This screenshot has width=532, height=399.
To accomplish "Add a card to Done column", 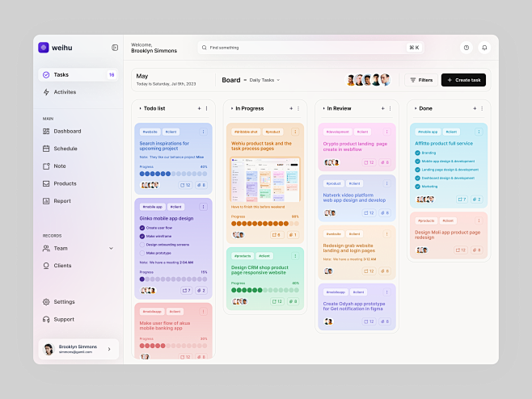I will click(x=475, y=108).
